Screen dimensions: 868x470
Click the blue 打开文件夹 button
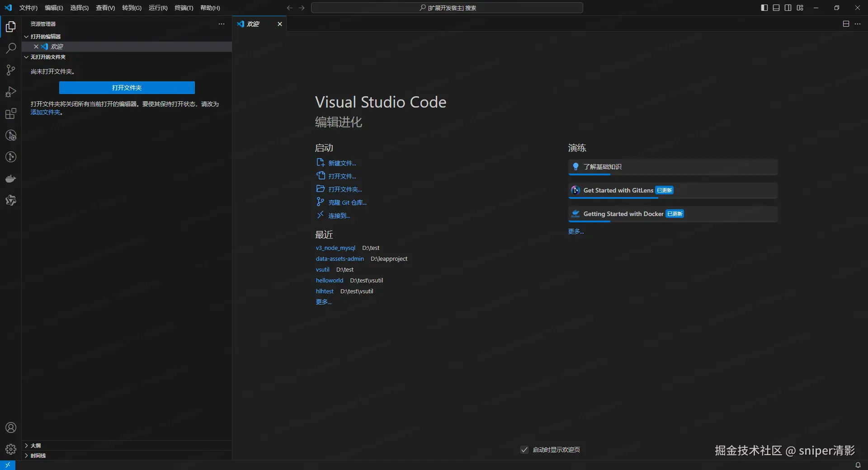[127, 88]
